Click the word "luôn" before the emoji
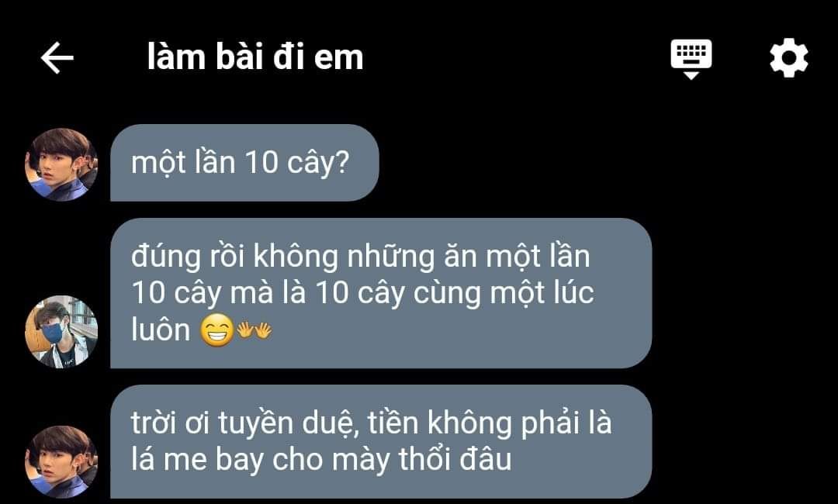Screen dimensions: 838x504 161,330
